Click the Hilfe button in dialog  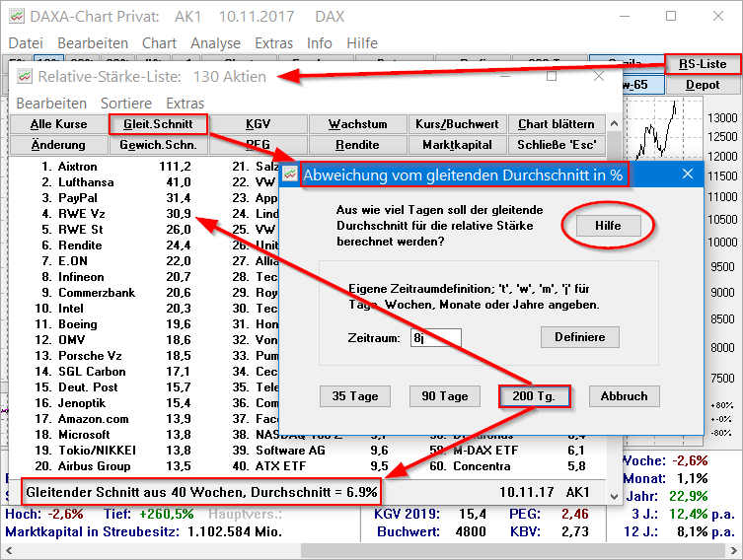pyautogui.click(x=608, y=226)
